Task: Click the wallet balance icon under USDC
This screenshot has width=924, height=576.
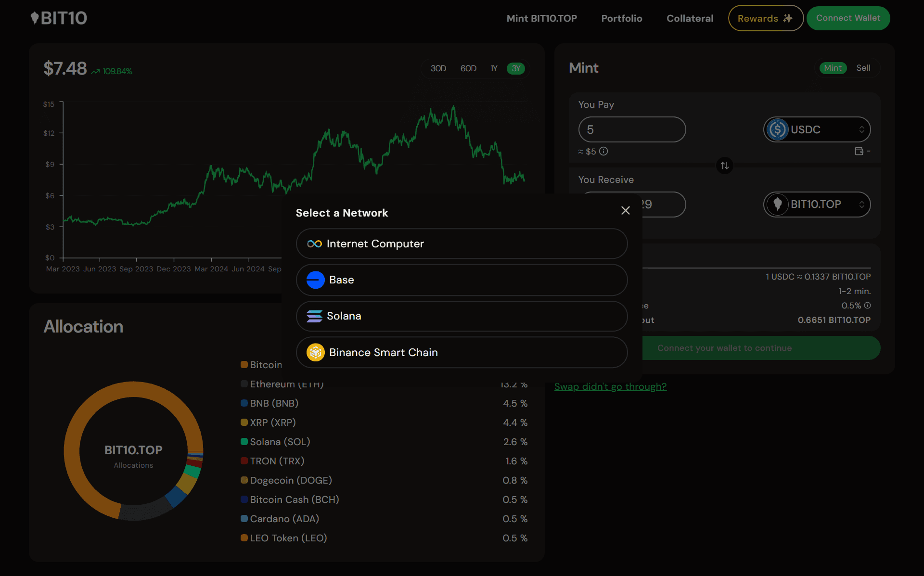Action: [x=859, y=151]
